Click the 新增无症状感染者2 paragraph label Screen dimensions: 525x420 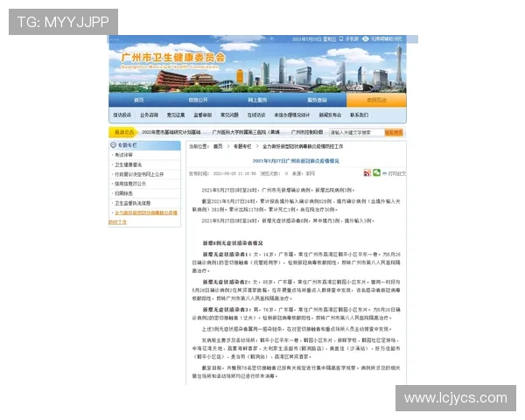click(x=227, y=282)
